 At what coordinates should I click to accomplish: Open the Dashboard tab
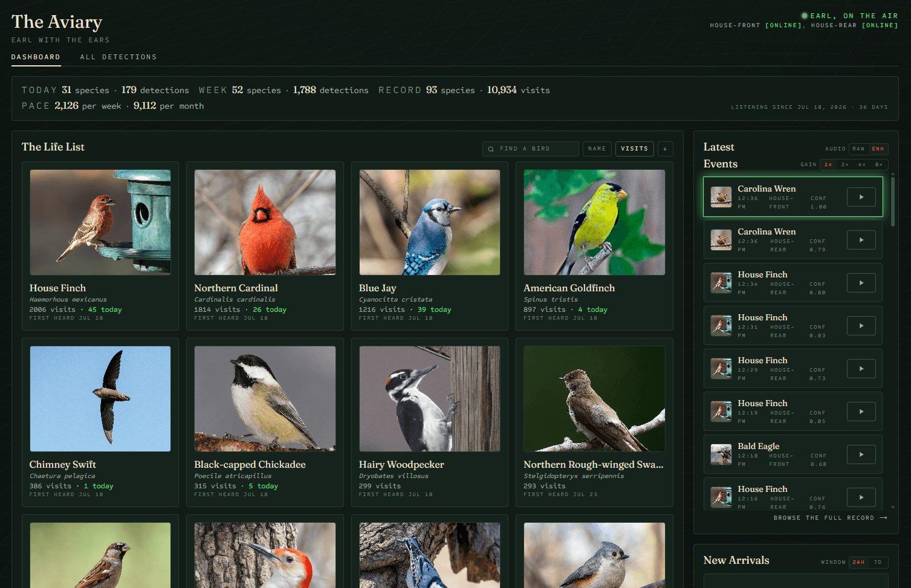click(36, 57)
